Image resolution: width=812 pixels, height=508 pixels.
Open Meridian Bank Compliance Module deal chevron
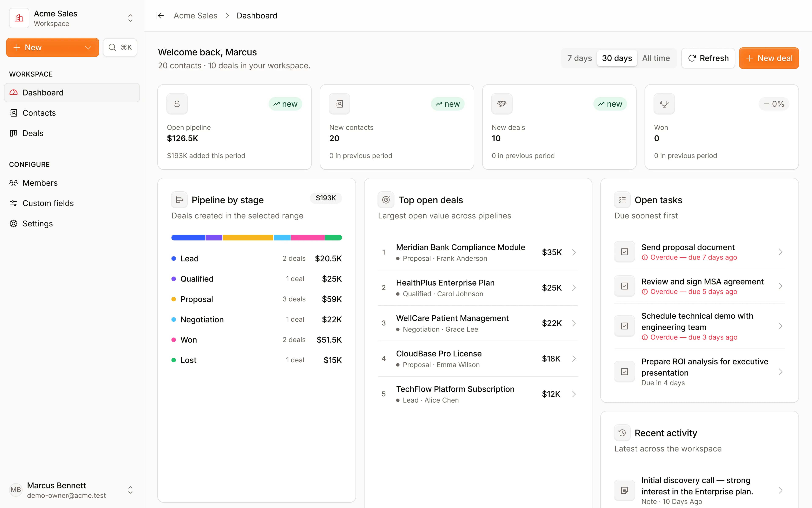click(574, 252)
